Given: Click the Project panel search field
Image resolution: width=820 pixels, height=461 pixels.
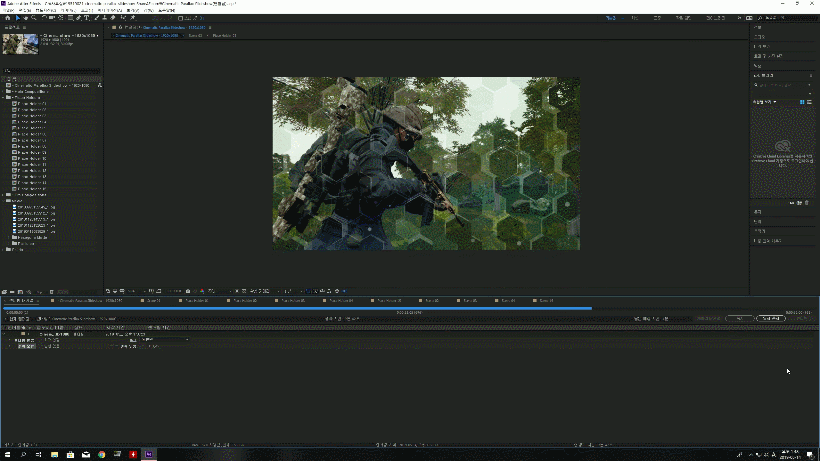Looking at the screenshot, I should [50, 71].
